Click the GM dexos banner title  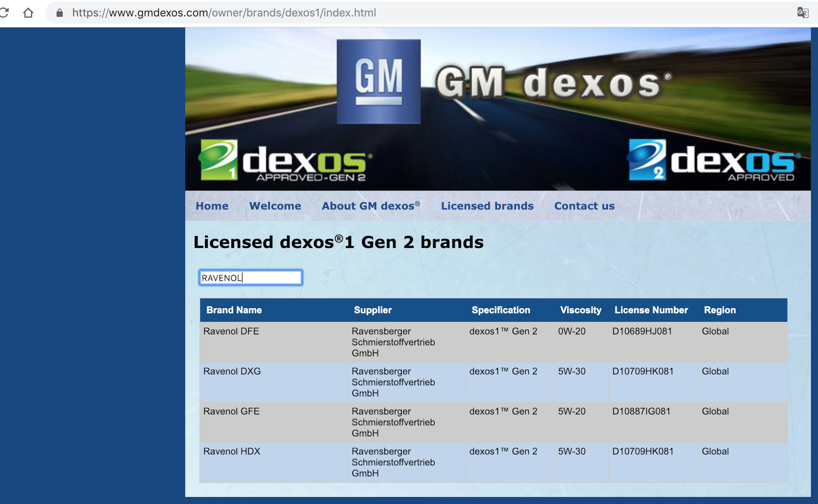553,83
